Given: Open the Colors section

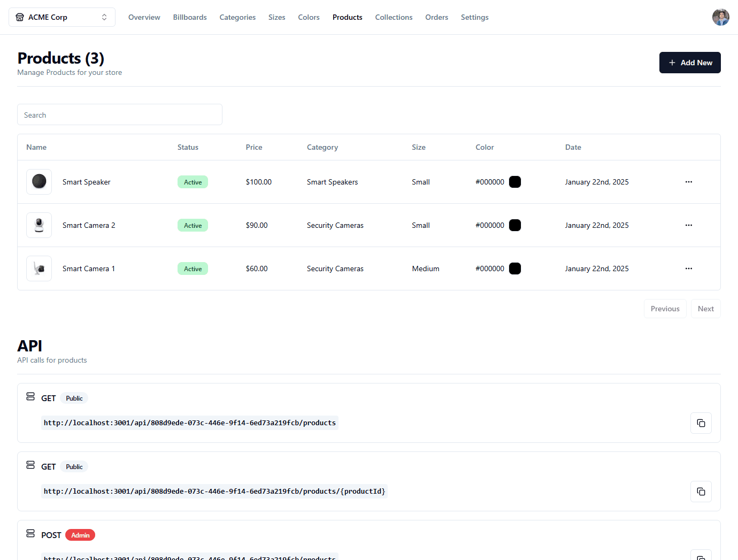Looking at the screenshot, I should tap(309, 17).
